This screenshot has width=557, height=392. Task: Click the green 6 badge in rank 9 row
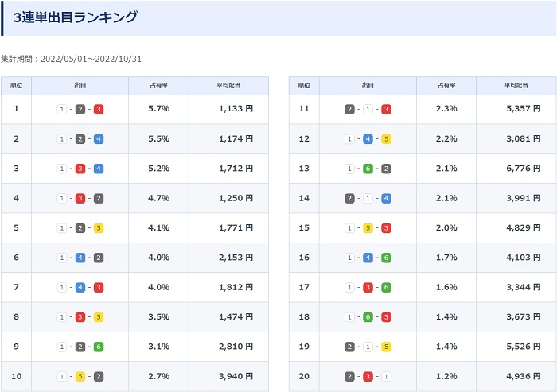(x=99, y=347)
